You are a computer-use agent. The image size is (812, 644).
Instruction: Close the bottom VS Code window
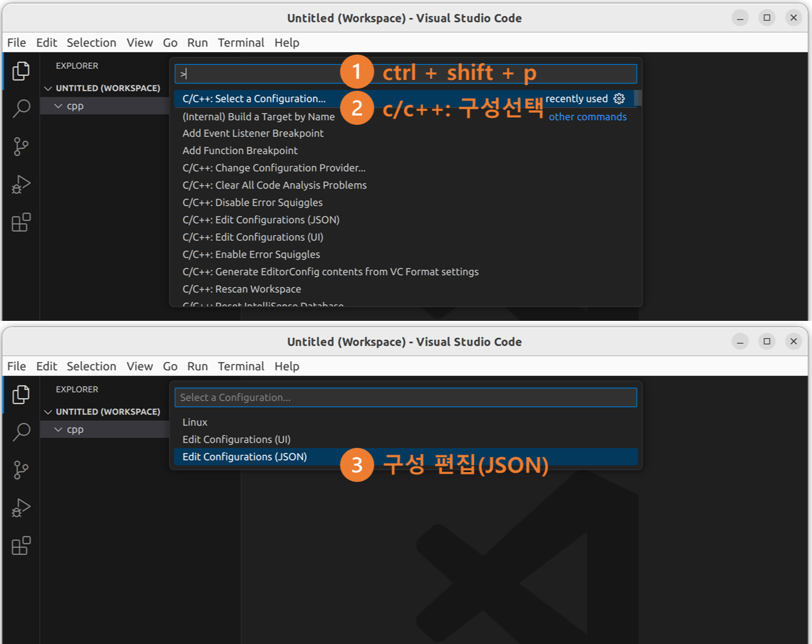[794, 342]
